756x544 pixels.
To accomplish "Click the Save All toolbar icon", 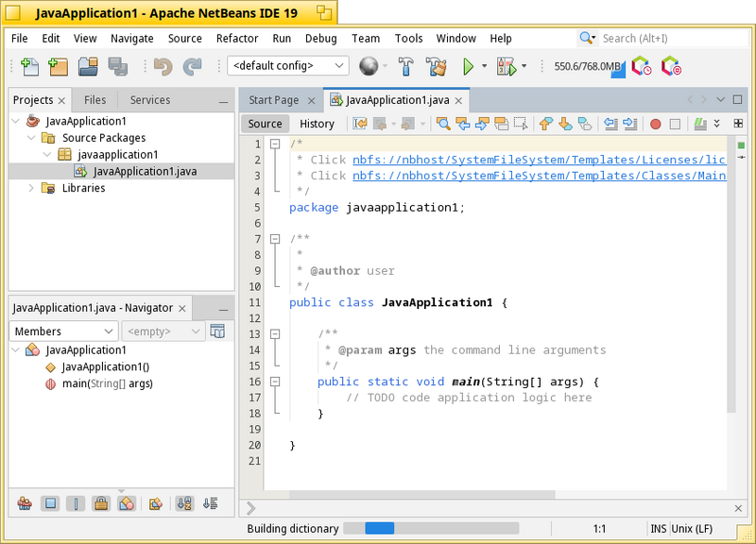I will coord(118,66).
